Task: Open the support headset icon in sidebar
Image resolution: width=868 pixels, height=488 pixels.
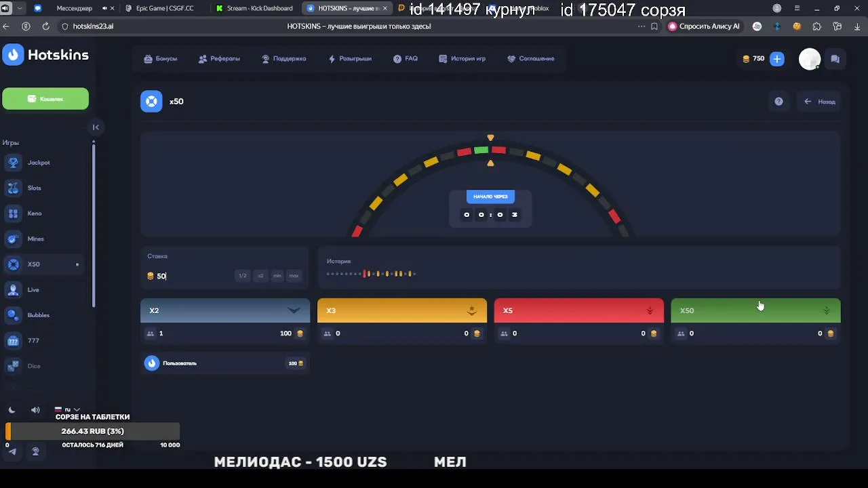Action: (35, 451)
